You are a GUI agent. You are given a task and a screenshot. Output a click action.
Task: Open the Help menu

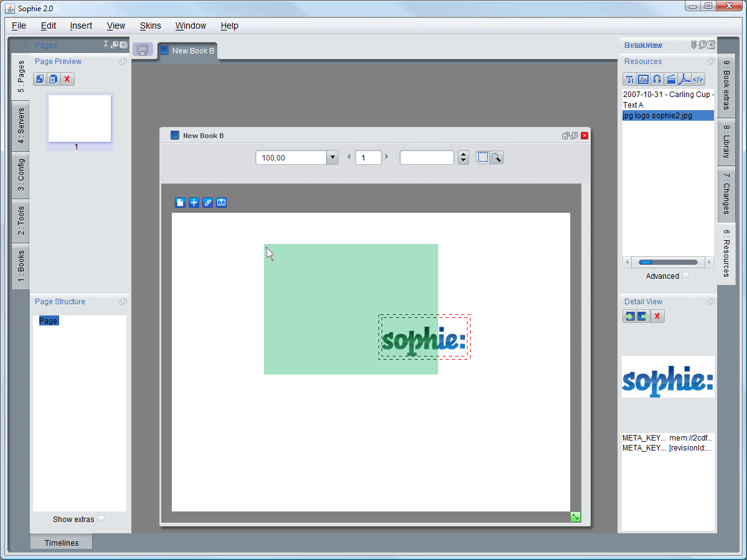coord(229,26)
